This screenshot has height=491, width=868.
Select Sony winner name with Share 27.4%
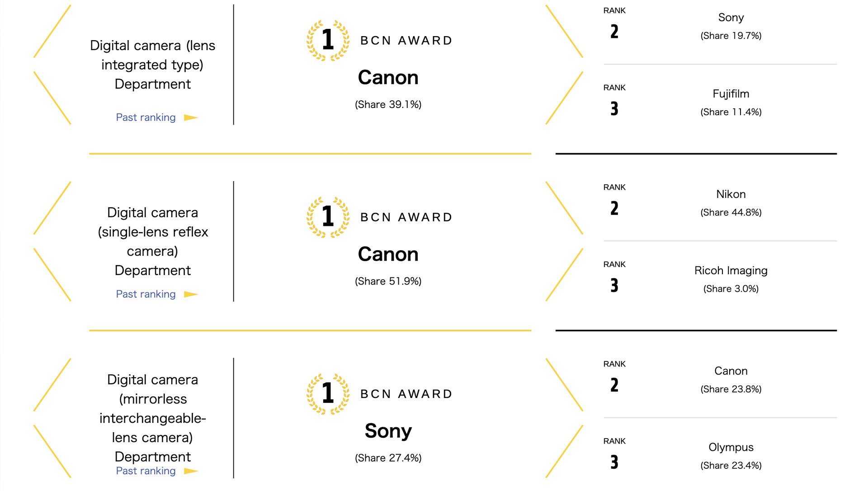388,430
